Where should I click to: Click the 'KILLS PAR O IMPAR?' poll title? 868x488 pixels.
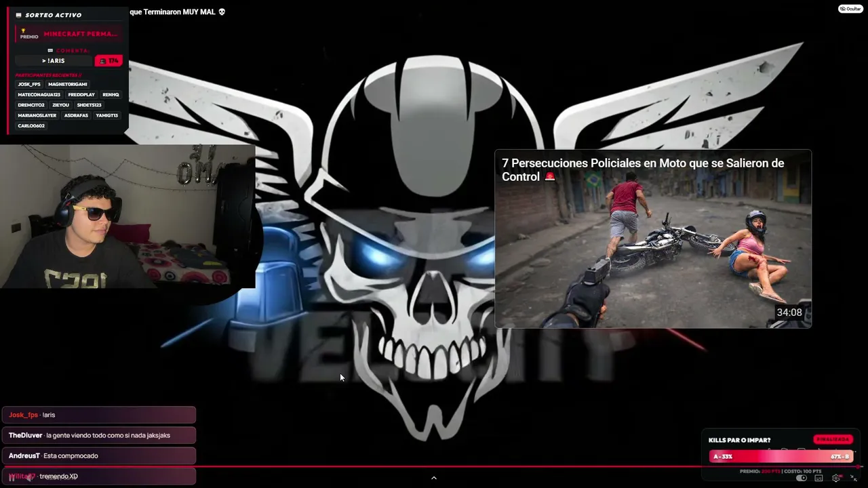tap(739, 440)
